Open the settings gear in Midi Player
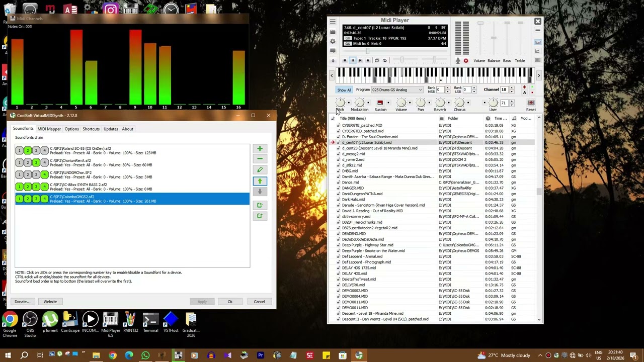 (x=333, y=41)
